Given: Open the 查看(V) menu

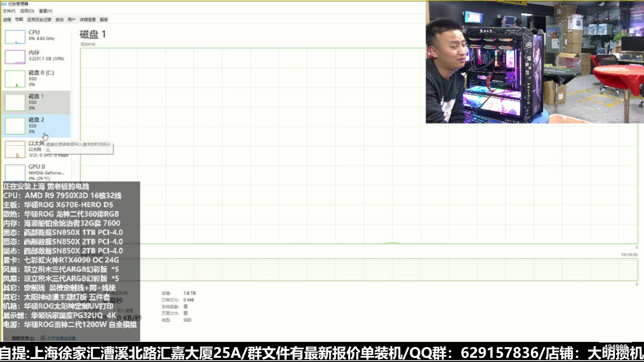Looking at the screenshot, I should pyautogui.click(x=46, y=11).
